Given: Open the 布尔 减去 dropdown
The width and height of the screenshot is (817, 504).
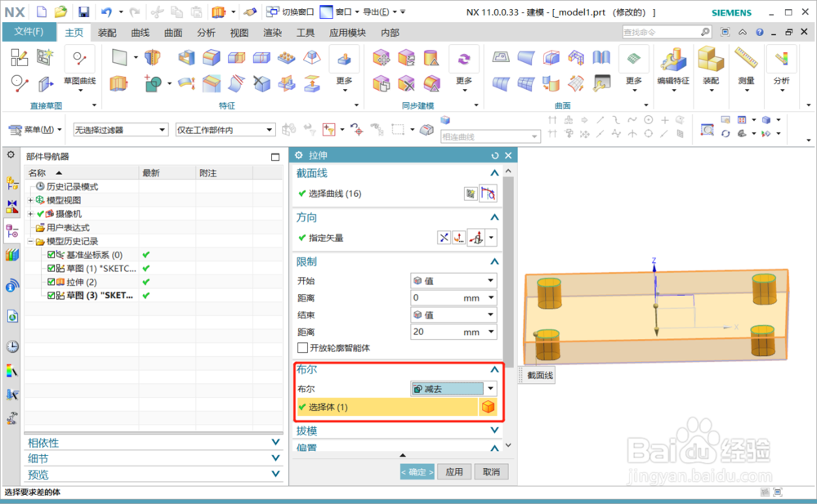Looking at the screenshot, I should pos(453,389).
